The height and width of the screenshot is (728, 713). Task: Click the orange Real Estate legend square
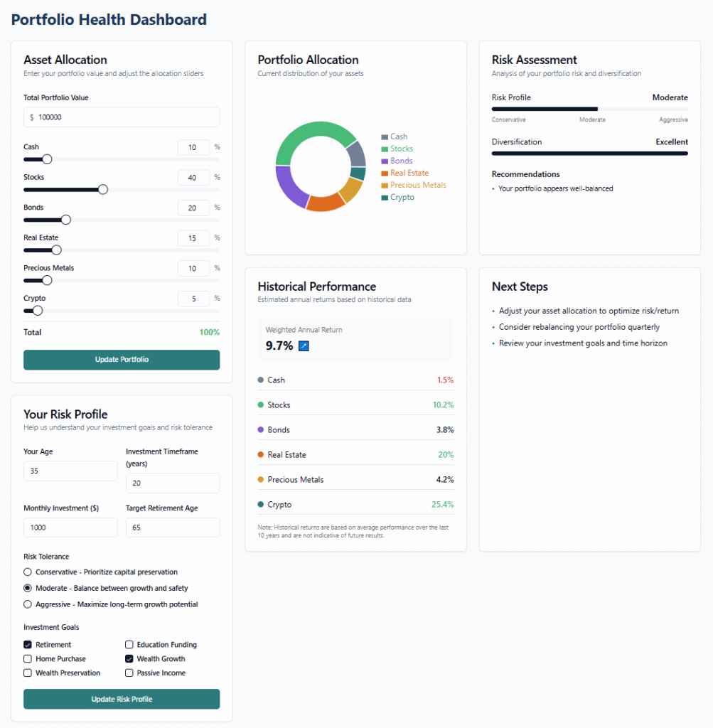(385, 173)
